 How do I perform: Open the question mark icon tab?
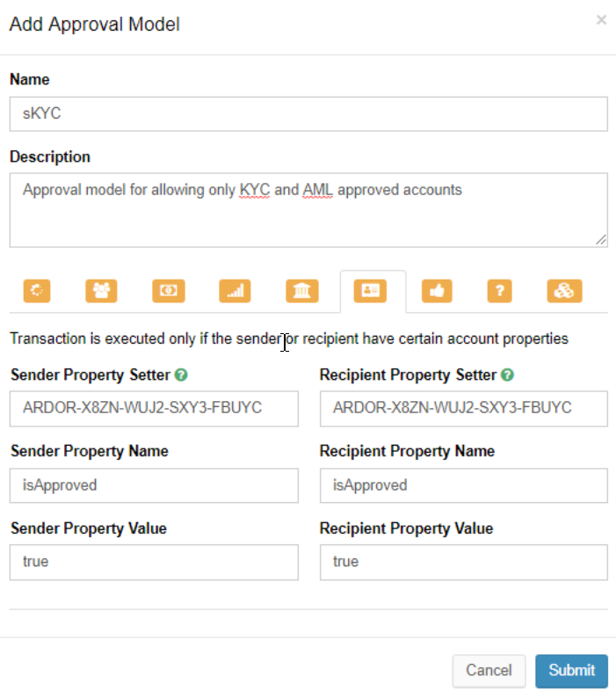tap(498, 291)
